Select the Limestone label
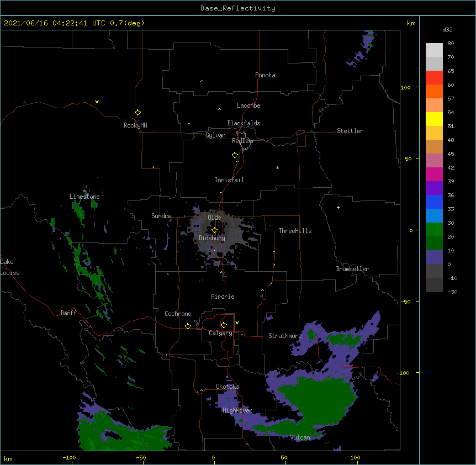 point(84,197)
